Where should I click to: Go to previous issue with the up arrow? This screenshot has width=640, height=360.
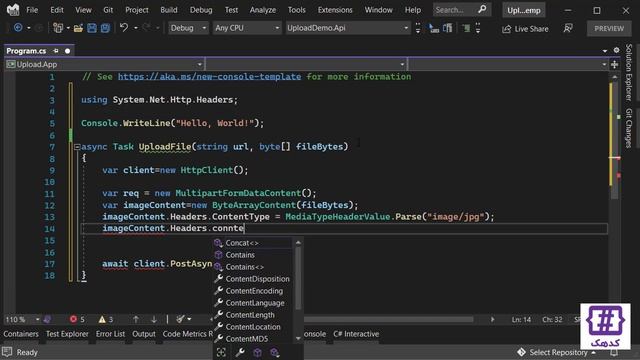click(x=136, y=319)
